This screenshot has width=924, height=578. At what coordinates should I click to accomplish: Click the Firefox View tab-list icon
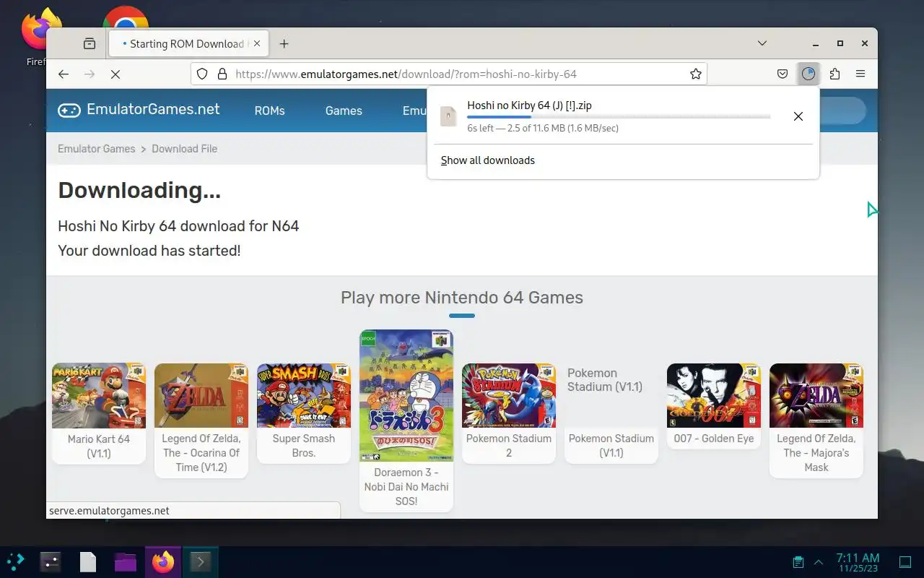(90, 43)
